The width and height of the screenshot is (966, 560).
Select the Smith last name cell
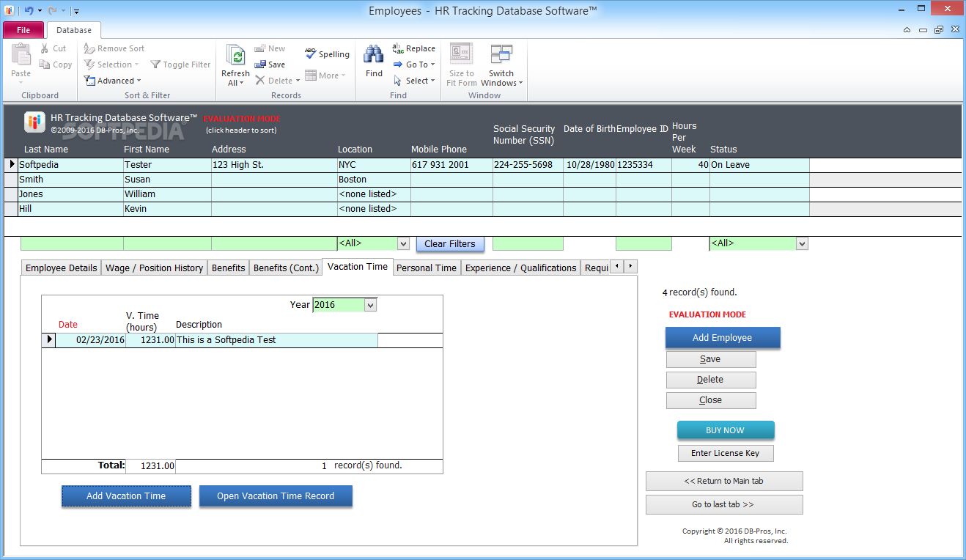coord(70,180)
